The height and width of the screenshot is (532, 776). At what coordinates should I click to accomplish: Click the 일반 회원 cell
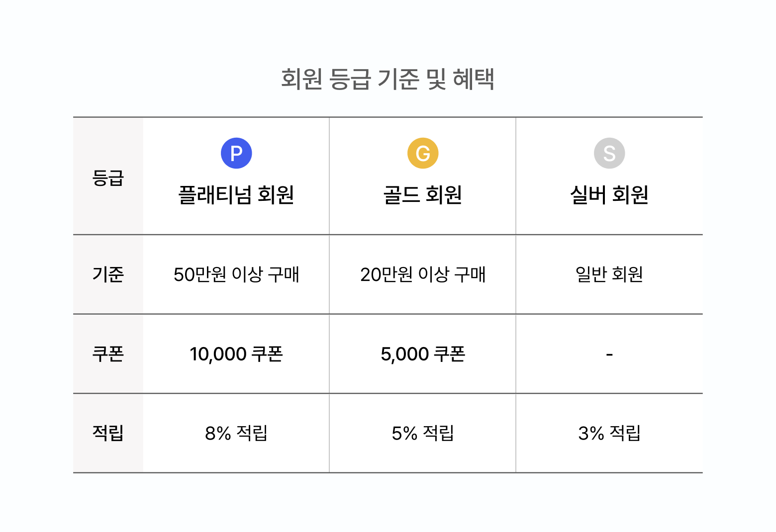click(609, 274)
